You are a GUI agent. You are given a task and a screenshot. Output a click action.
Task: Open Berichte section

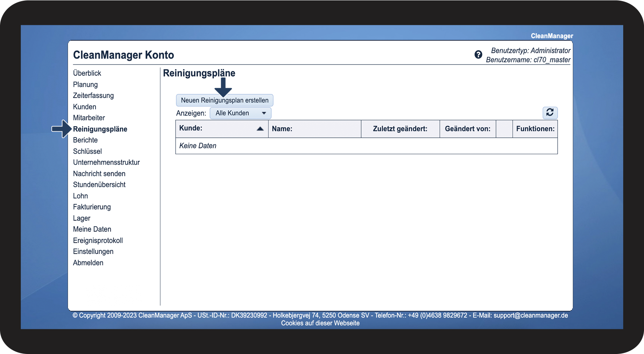(x=85, y=140)
